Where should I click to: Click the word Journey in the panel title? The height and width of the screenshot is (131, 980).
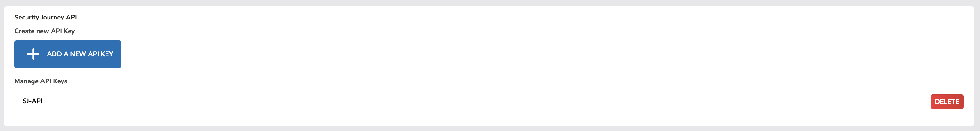pyautogui.click(x=53, y=18)
